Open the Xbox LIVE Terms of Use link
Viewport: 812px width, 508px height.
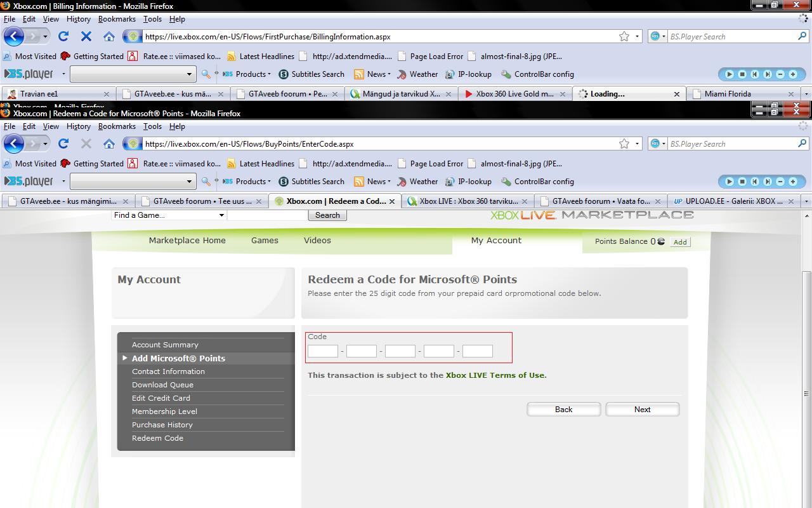tap(495, 375)
